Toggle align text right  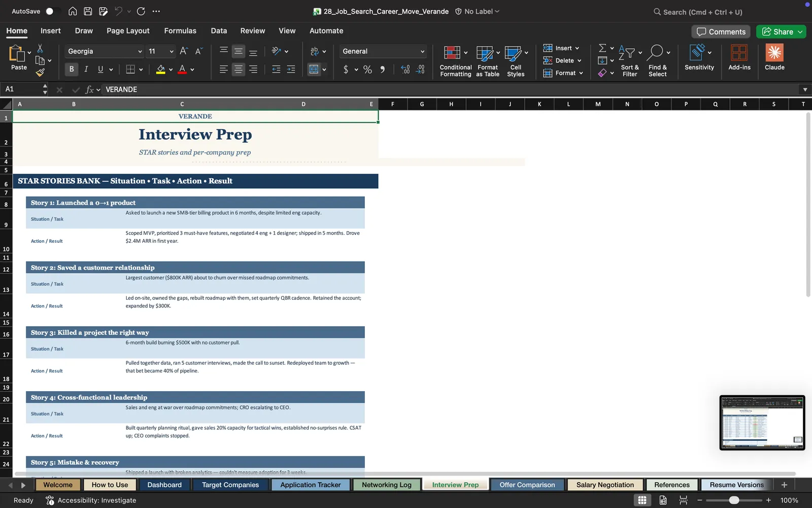click(x=253, y=70)
